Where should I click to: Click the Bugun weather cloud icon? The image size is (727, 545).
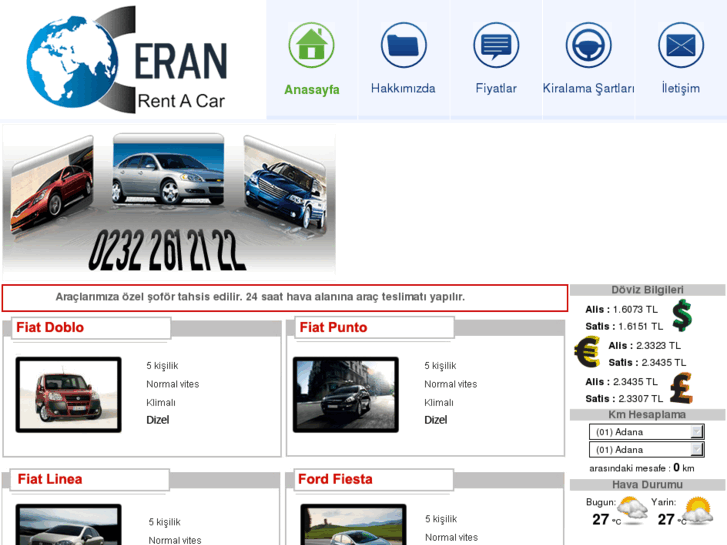pyautogui.click(x=632, y=510)
